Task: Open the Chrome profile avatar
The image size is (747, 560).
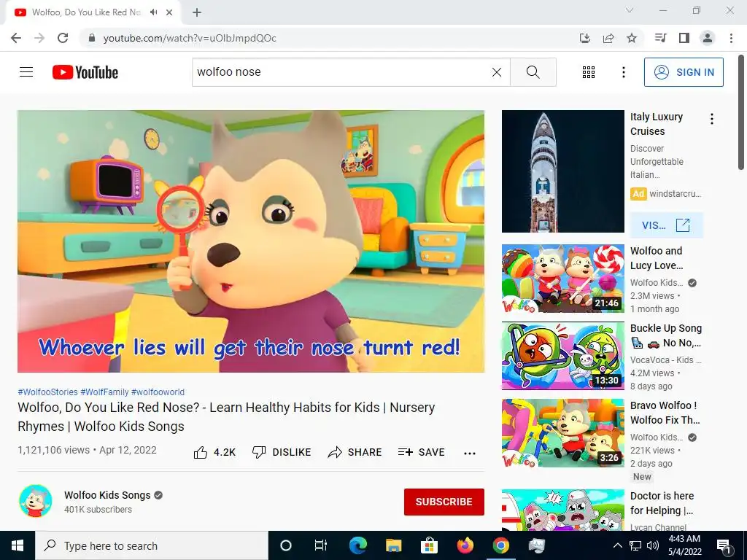Action: (x=708, y=38)
